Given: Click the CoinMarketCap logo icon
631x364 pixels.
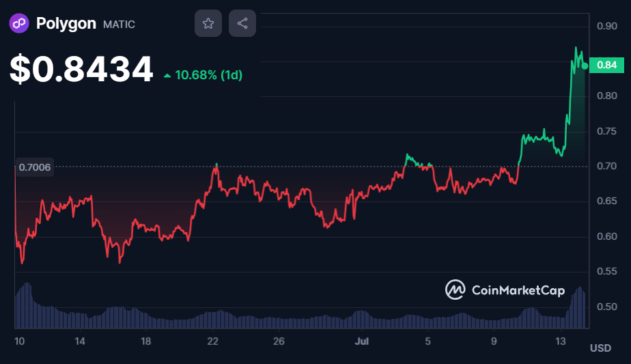Looking at the screenshot, I should tap(455, 290).
